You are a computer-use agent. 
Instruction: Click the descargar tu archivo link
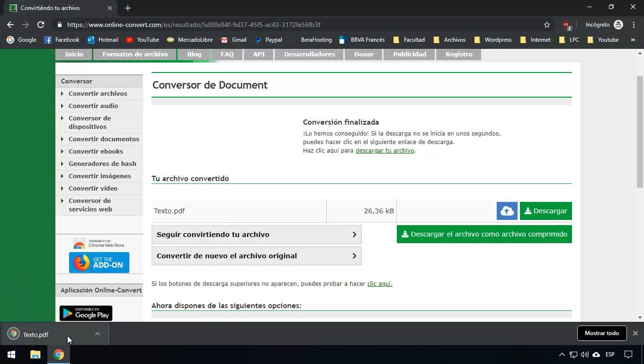[385, 150]
